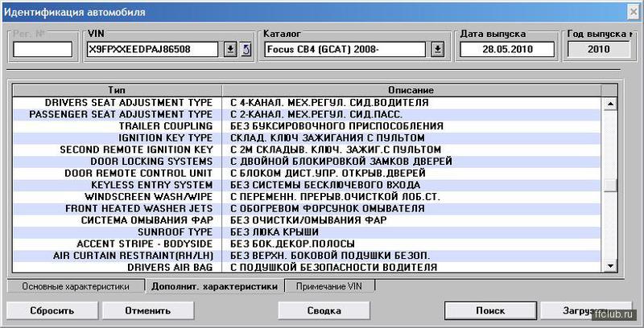Viewport: 644px width, 328px height.
Task: Select the WINDSCREEN WASH/WIPE row
Action: [307, 197]
